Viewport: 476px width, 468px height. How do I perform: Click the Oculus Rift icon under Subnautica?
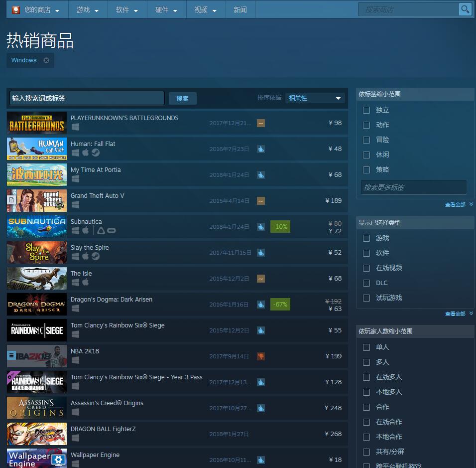(112, 231)
